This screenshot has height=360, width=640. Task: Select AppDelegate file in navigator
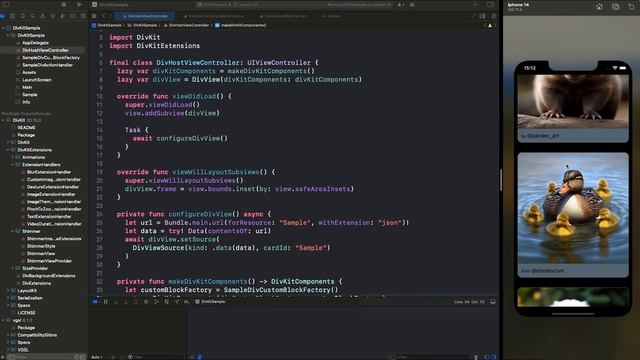coord(35,43)
